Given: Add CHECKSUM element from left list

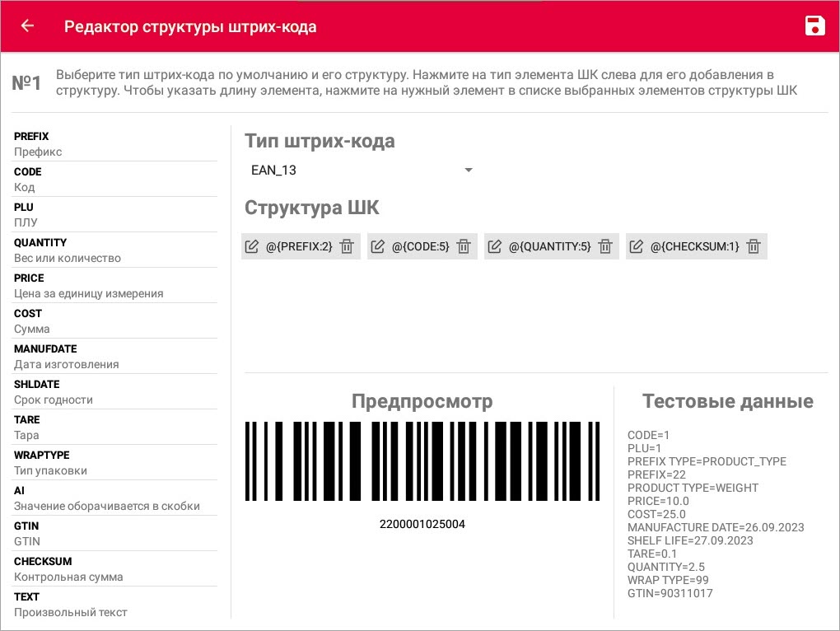Looking at the screenshot, I should (115, 569).
